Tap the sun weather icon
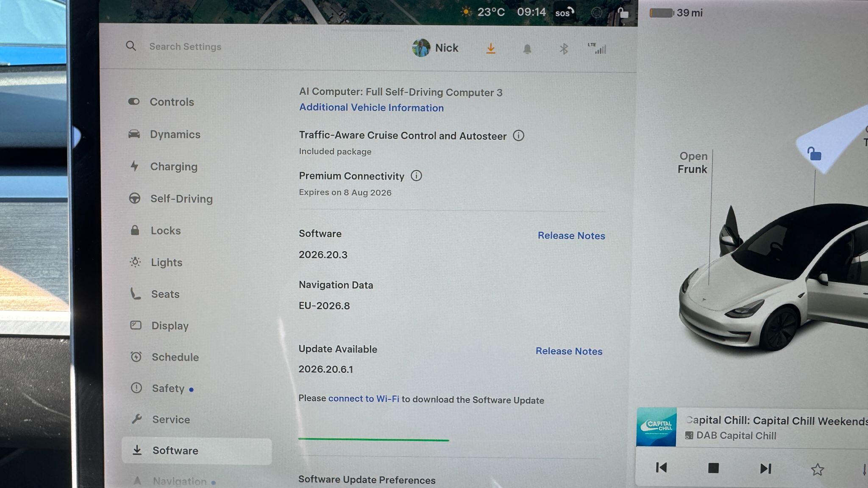 tap(466, 12)
